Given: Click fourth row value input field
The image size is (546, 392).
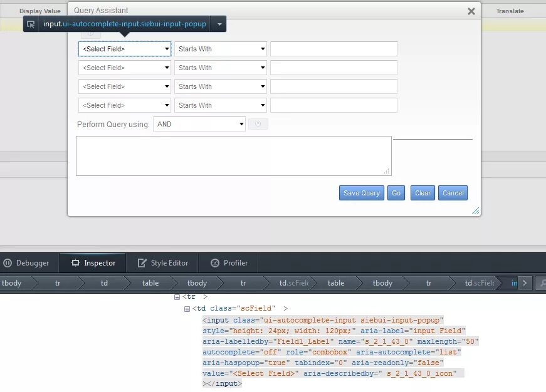Looking at the screenshot, I should click(x=333, y=105).
